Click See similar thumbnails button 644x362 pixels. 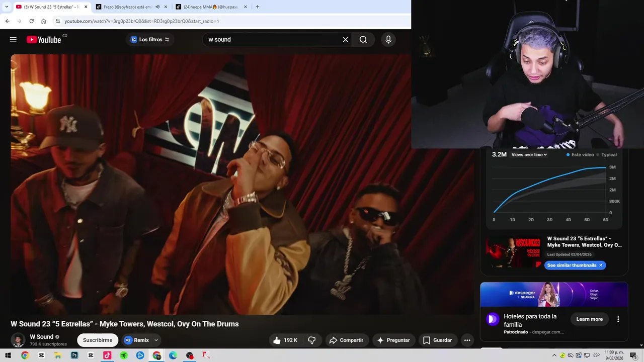coord(575,265)
